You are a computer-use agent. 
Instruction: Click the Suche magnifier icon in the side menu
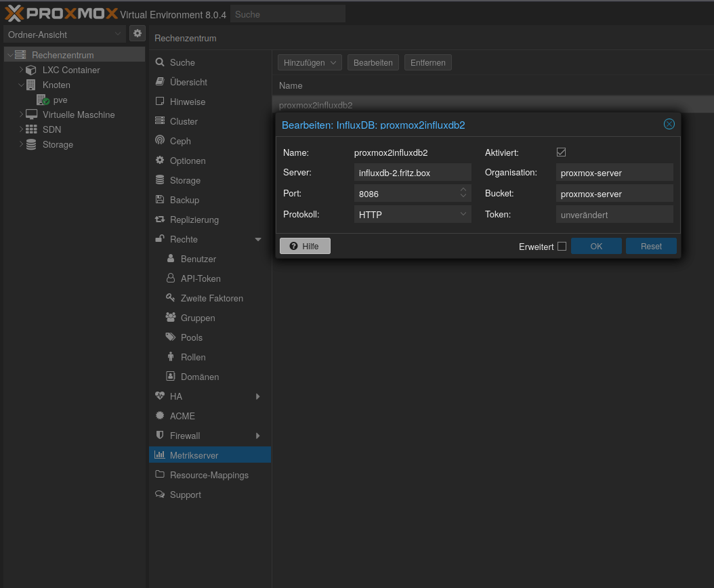pos(160,62)
